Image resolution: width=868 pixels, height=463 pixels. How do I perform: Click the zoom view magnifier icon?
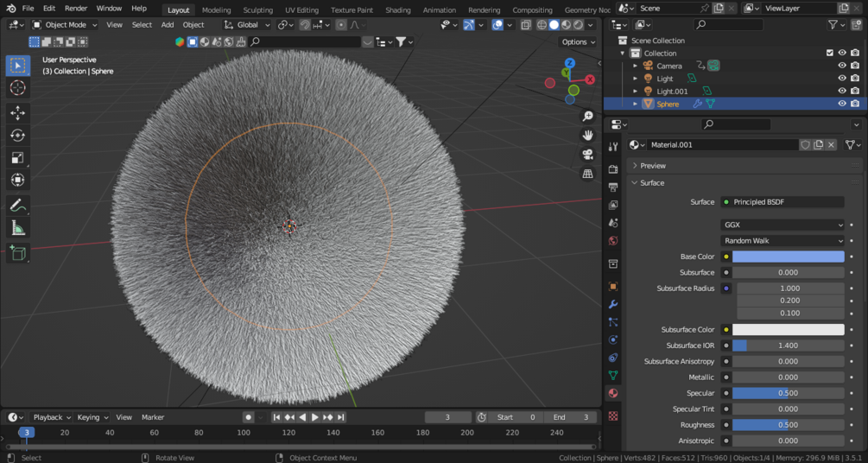(588, 116)
